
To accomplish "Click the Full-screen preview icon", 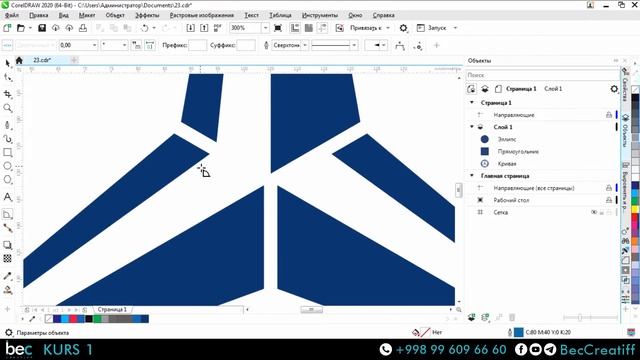I will coord(278,28).
